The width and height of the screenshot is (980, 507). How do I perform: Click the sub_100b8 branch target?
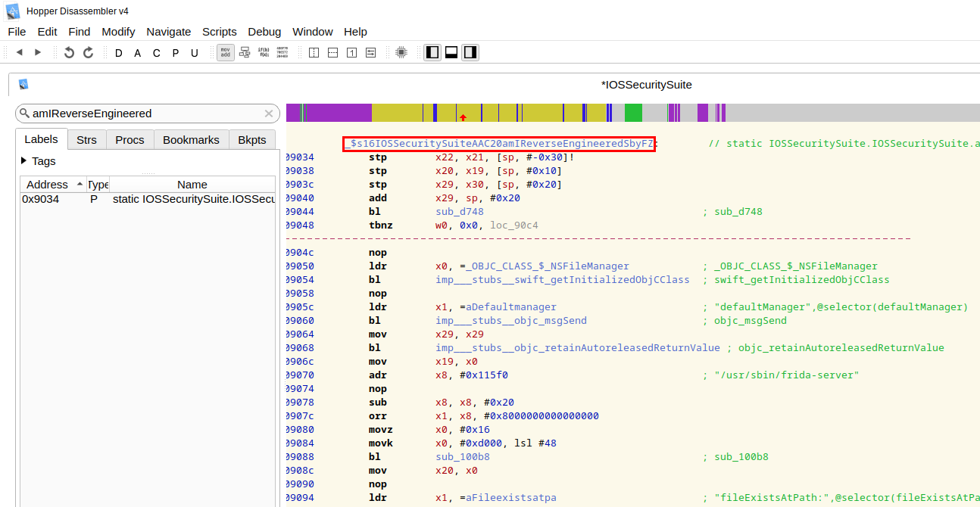pos(463,456)
